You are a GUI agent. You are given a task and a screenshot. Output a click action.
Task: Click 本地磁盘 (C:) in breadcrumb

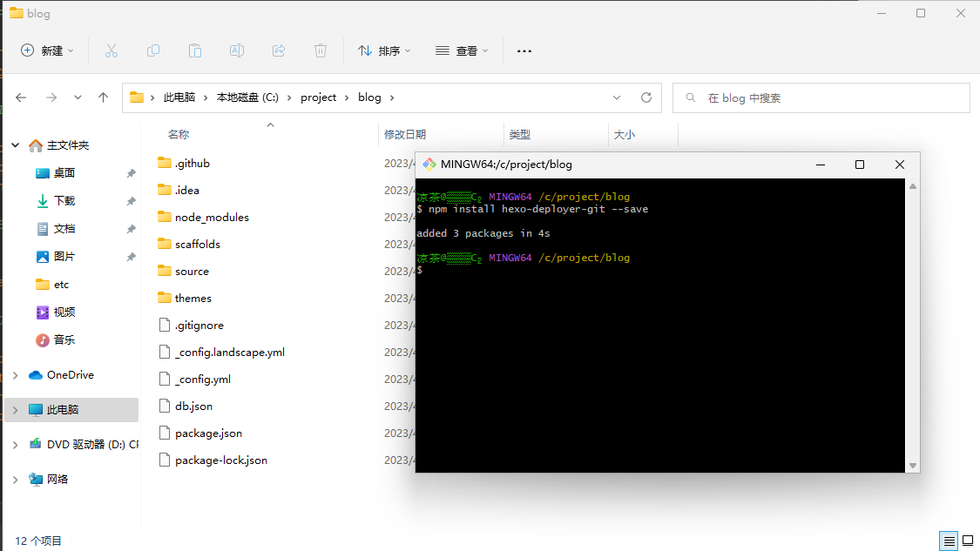(247, 97)
